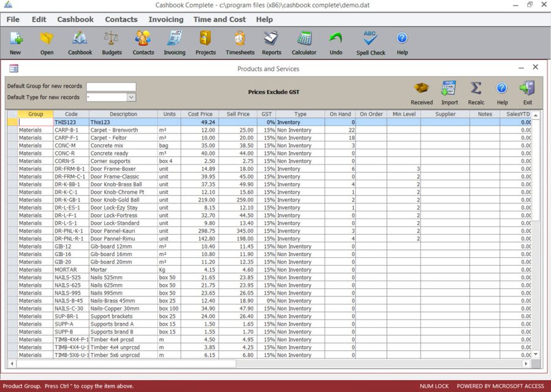Minimize the Products and Services window

(x=521, y=68)
